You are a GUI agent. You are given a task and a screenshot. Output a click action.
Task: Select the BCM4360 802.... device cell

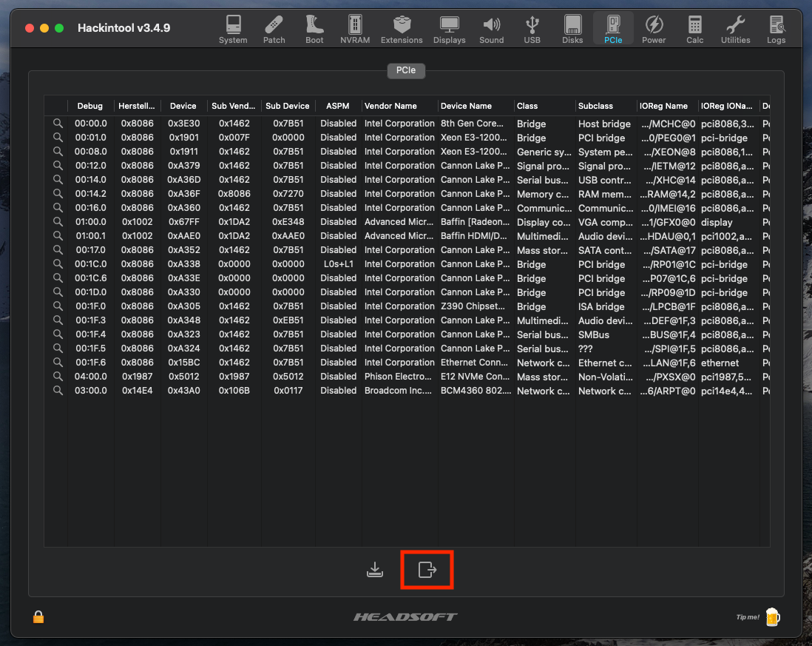click(x=476, y=390)
